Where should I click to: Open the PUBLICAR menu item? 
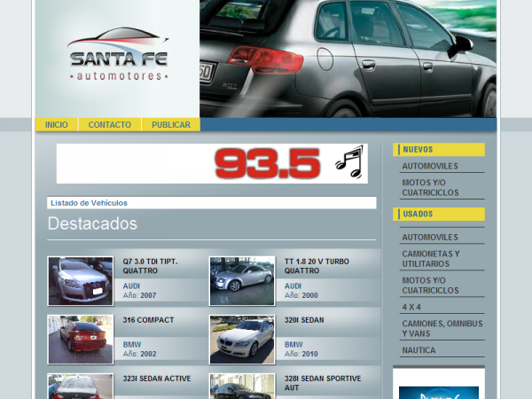[x=171, y=125]
